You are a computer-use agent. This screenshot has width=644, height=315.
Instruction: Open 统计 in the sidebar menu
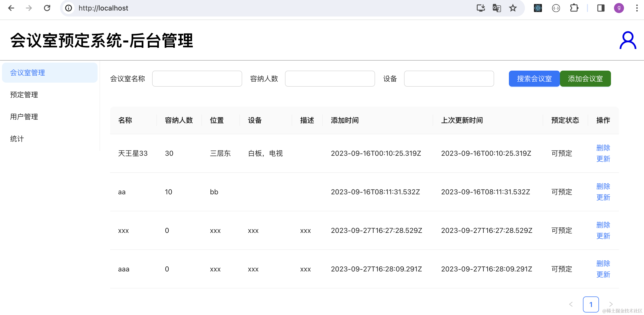(17, 139)
